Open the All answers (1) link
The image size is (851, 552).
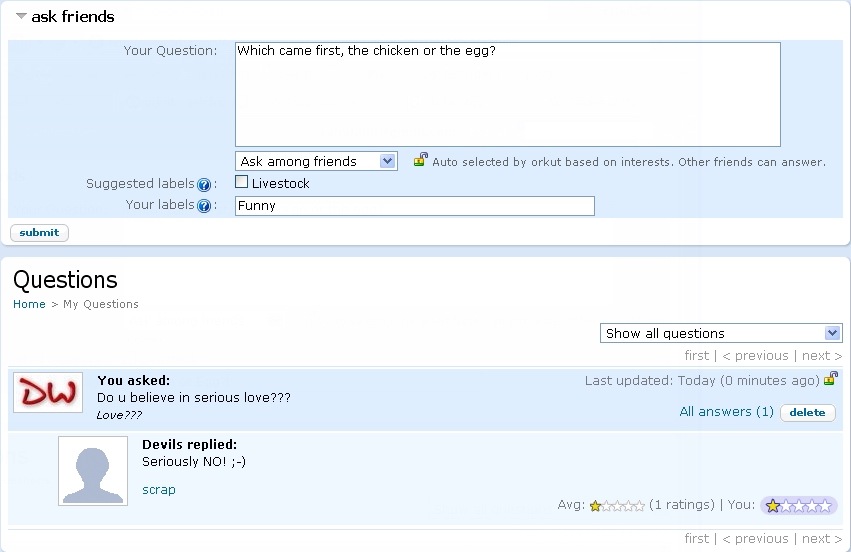pyautogui.click(x=726, y=411)
